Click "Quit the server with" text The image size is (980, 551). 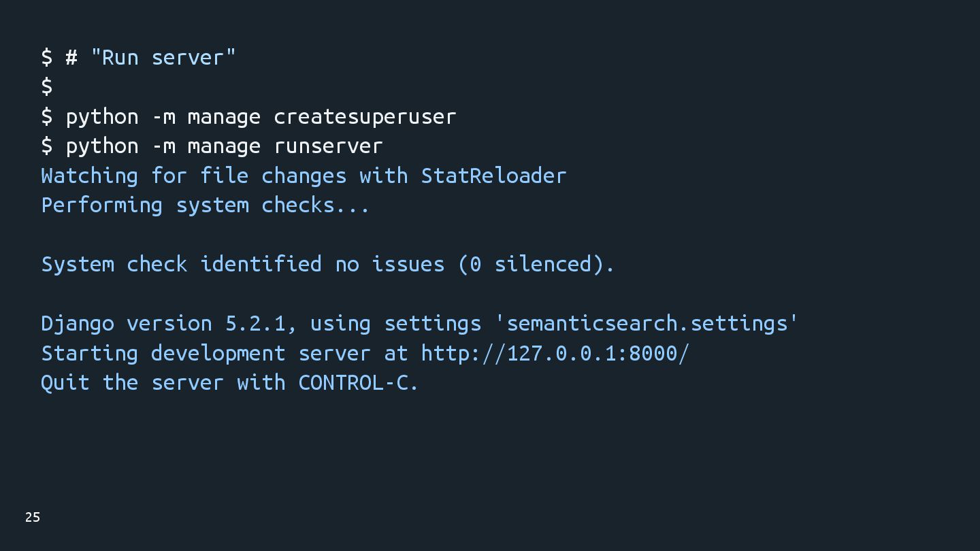(163, 382)
